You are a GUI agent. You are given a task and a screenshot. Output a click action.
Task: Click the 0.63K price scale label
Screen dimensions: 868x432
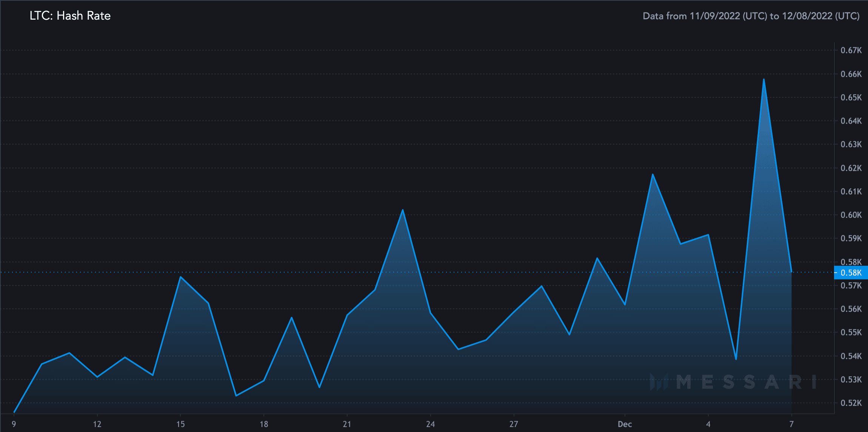[851, 144]
